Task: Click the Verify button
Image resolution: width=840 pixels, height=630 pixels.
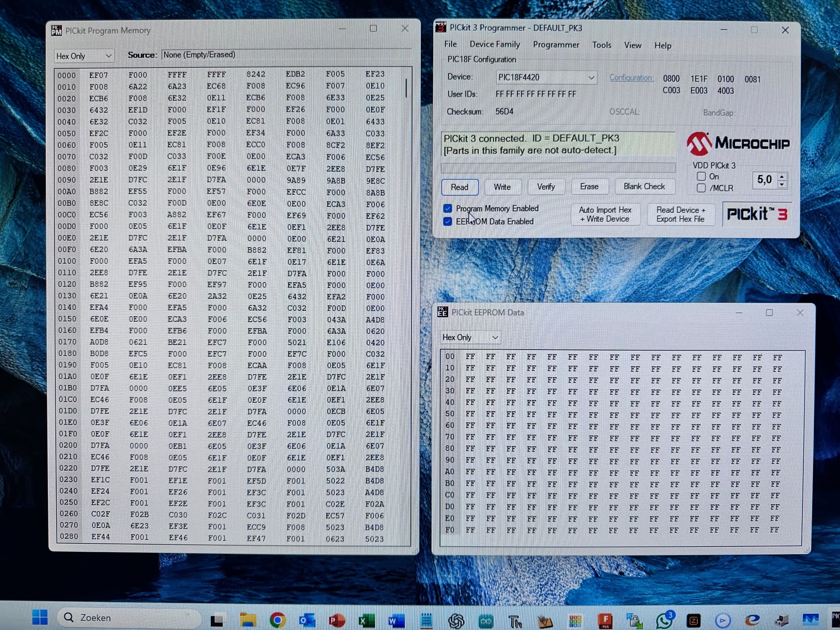Action: tap(546, 187)
